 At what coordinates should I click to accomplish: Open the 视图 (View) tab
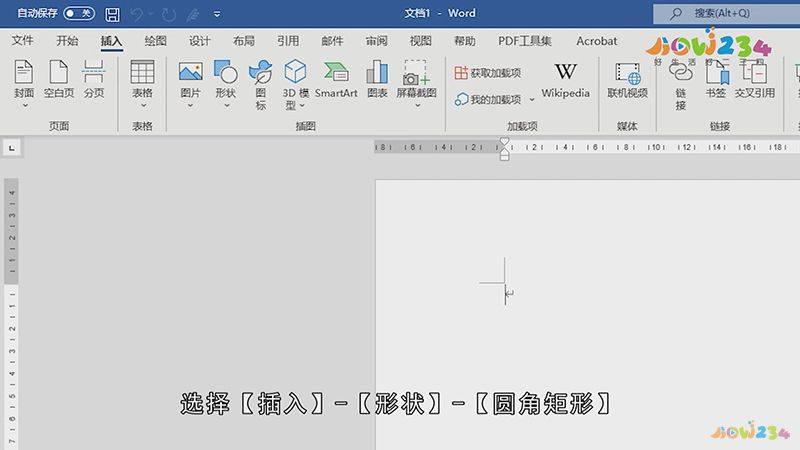420,41
